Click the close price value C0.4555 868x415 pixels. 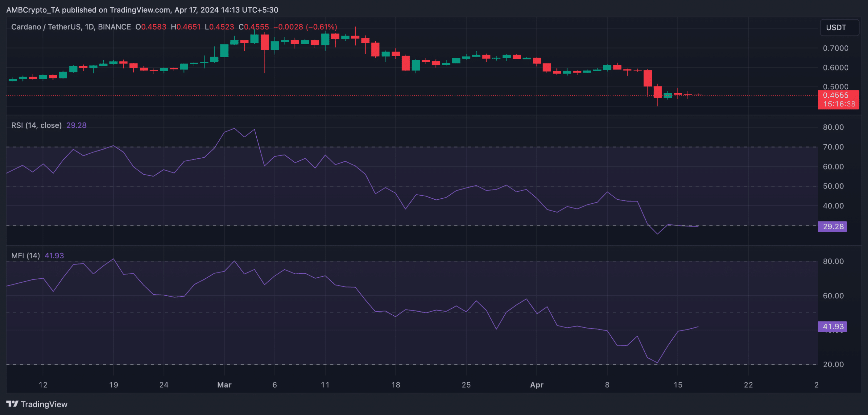pyautogui.click(x=254, y=27)
